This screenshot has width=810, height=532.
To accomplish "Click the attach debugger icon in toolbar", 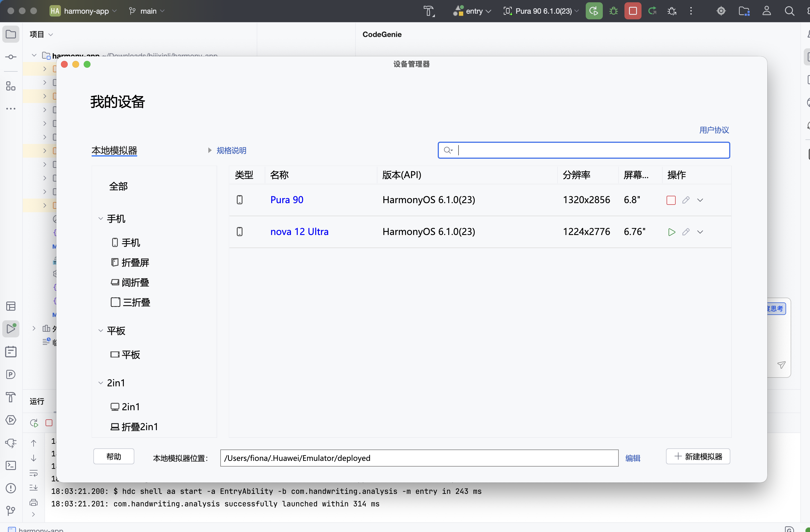I will coord(671,11).
